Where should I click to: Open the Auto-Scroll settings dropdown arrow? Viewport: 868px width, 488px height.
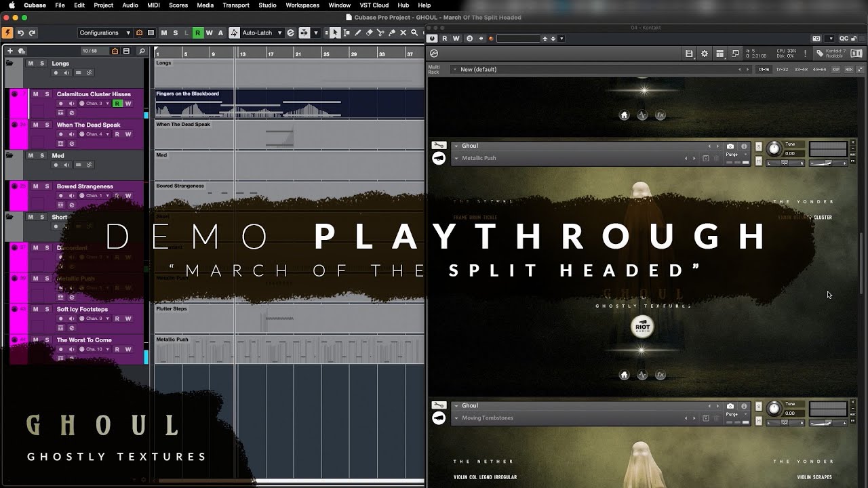(x=315, y=33)
